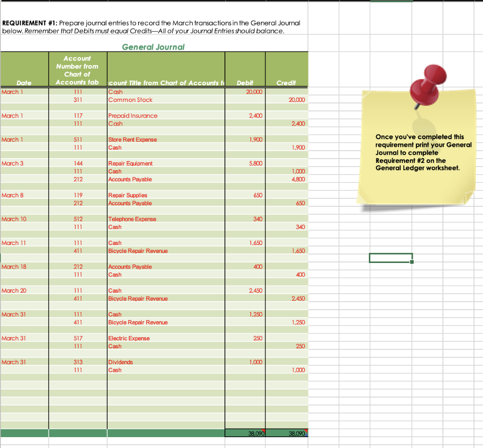Select the Accounts Payable 4,800 credit cell

tap(286, 179)
